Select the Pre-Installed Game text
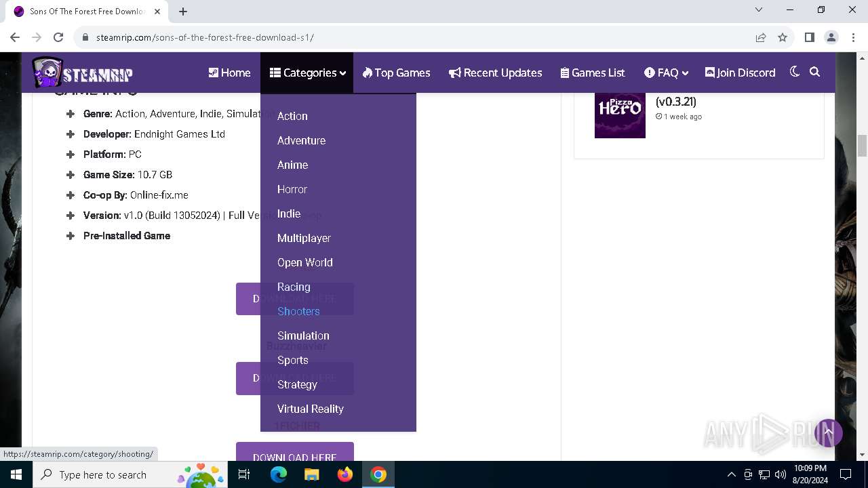 (x=127, y=236)
